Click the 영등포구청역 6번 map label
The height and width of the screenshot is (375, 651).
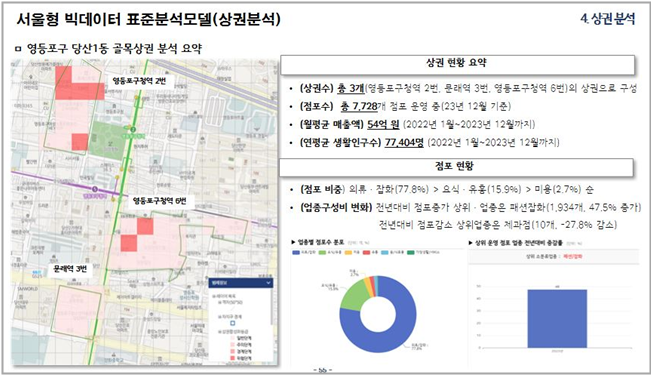pos(159,201)
